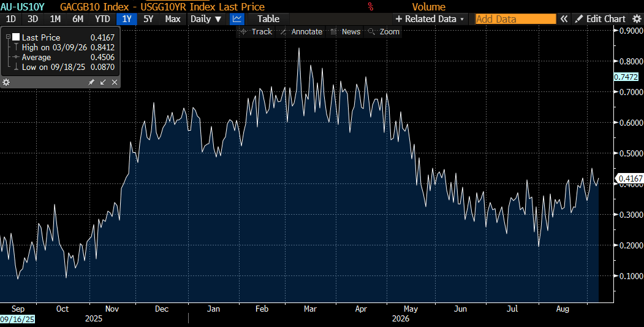644x327 pixels.
Task: Collapse the Last Price legend tree
Action: click(x=8, y=37)
